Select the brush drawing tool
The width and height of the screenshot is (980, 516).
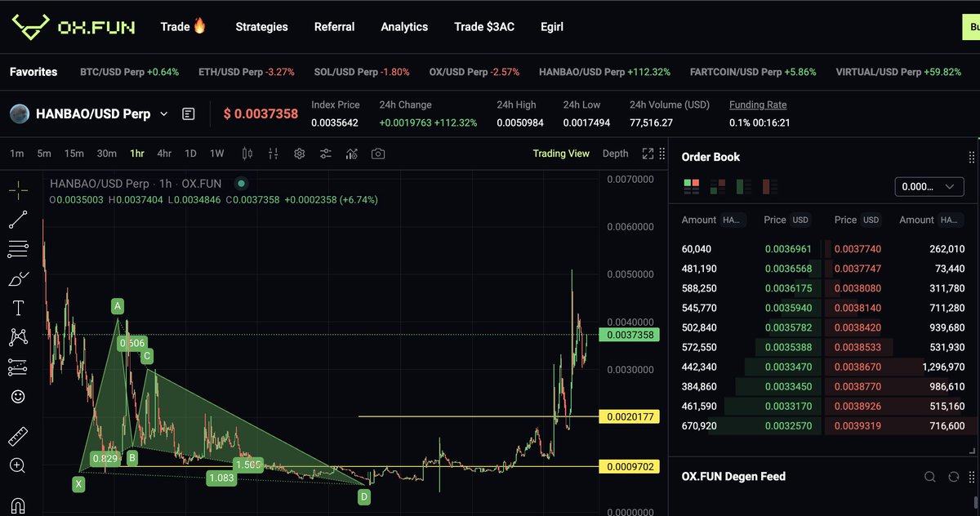(x=18, y=278)
